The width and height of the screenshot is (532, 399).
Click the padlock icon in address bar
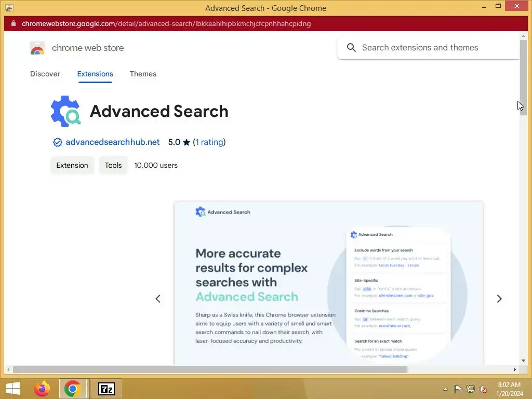[x=14, y=23]
